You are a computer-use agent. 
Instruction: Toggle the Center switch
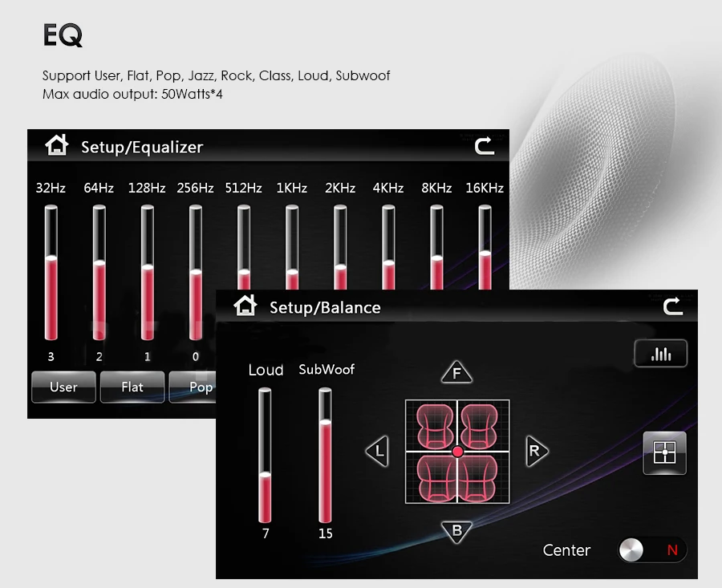coord(652,549)
